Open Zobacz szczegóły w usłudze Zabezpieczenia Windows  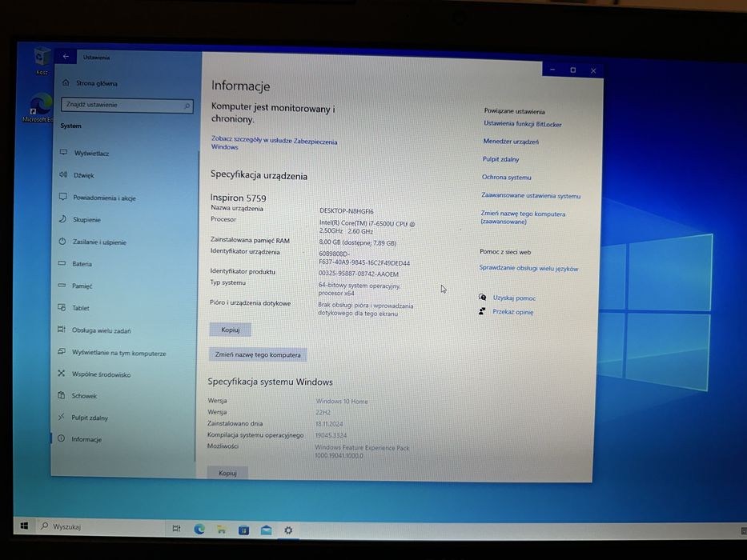coord(274,143)
